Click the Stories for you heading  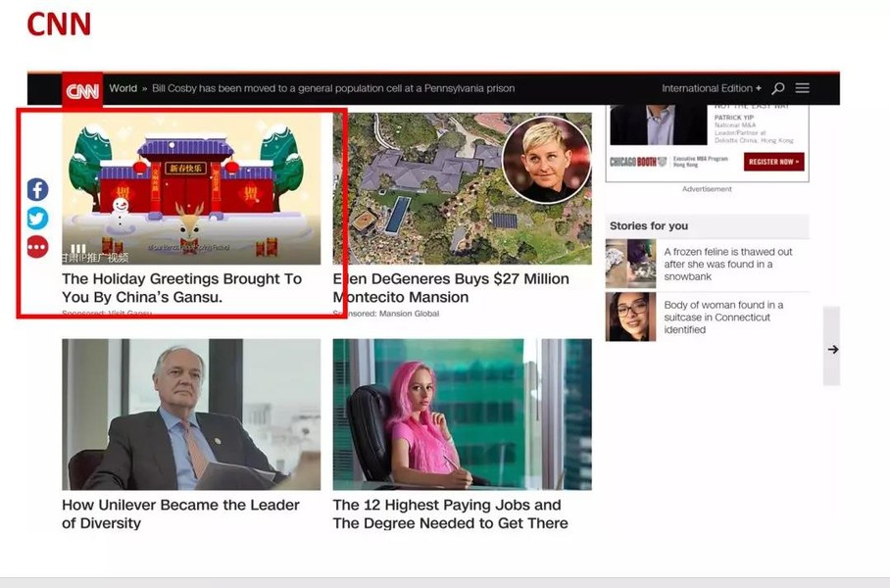[x=649, y=226]
